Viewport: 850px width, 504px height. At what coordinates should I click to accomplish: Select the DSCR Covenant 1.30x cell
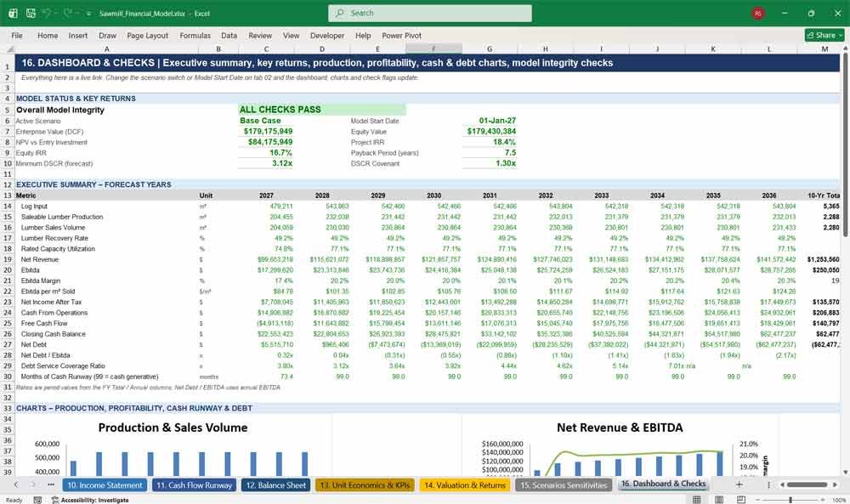coord(490,163)
